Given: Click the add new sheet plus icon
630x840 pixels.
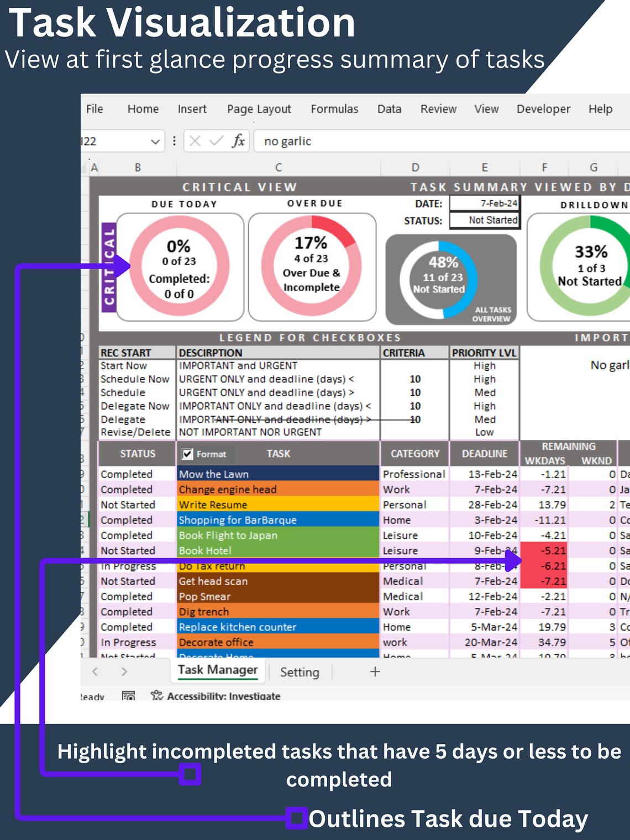Looking at the screenshot, I should [374, 671].
